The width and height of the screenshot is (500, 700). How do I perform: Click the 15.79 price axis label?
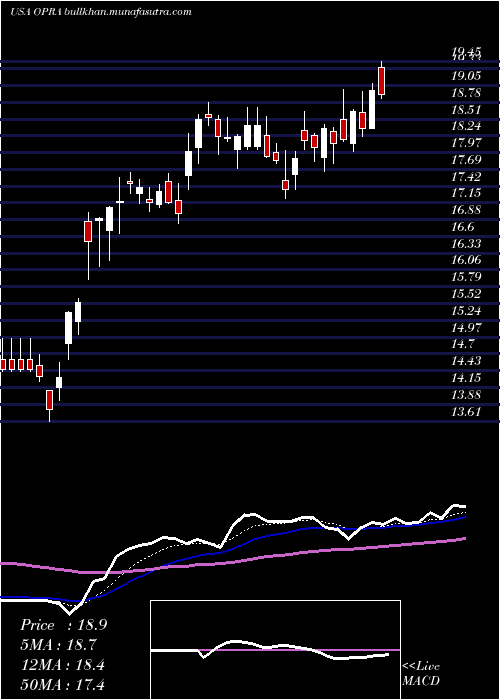(x=466, y=277)
